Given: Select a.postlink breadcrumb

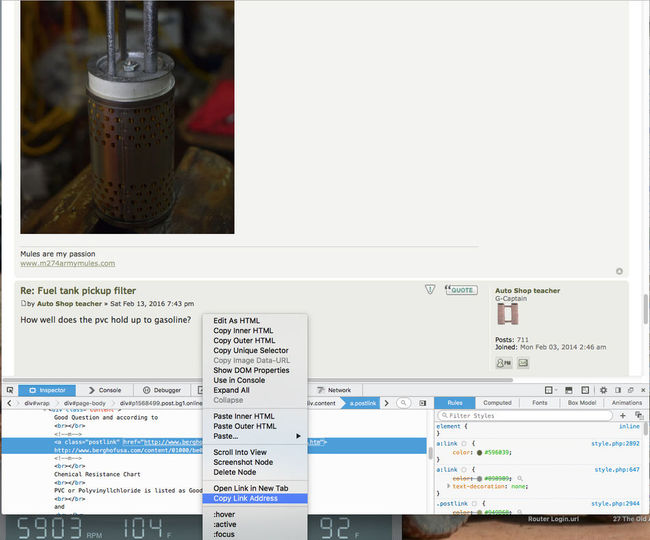Looking at the screenshot, I should tap(363, 403).
